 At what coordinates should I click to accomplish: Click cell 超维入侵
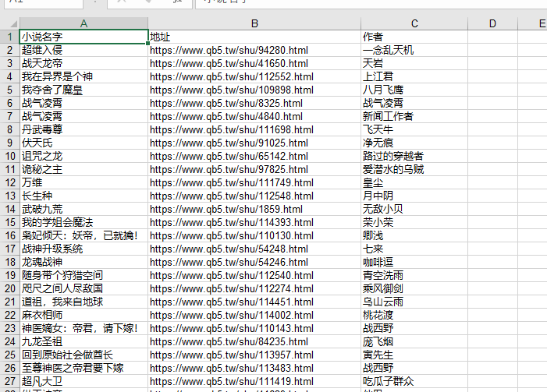pos(84,50)
